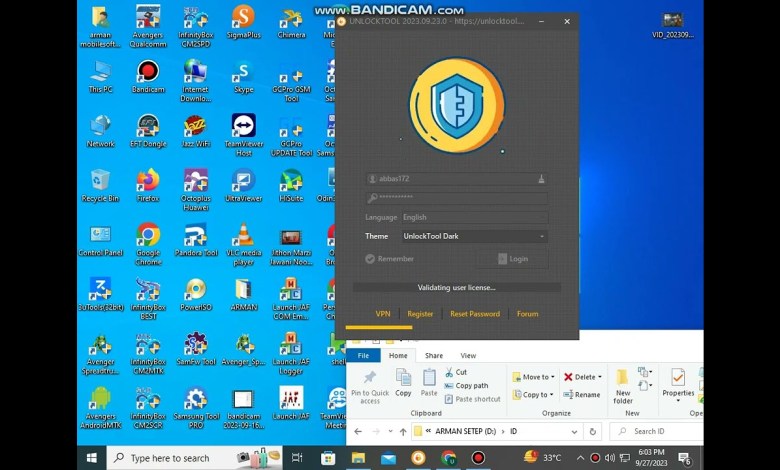Screen dimensions: 780x470
Task: Open the HiSuite desktop shortcut
Action: [x=291, y=185]
